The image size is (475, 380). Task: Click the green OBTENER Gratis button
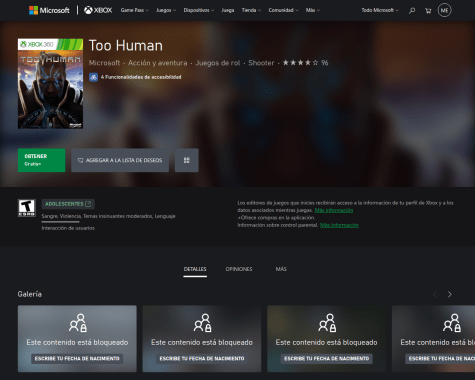[x=42, y=160]
